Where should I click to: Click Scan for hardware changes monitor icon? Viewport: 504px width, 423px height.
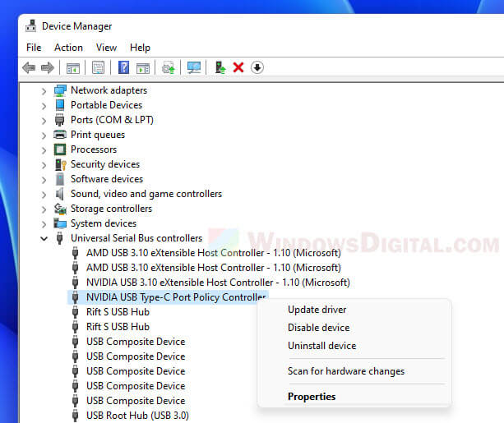pos(194,68)
